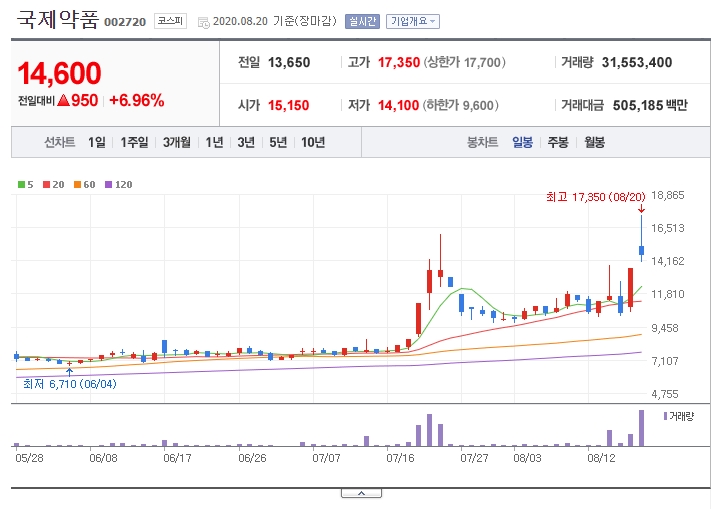Click the 시가 price 15,150
Screen dimensions: 711x509
point(288,106)
